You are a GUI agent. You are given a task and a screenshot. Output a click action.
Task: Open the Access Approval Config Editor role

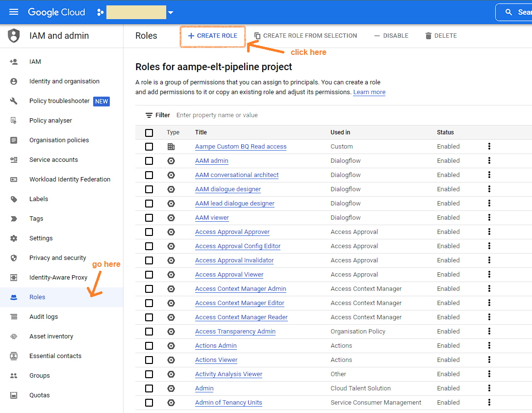238,246
